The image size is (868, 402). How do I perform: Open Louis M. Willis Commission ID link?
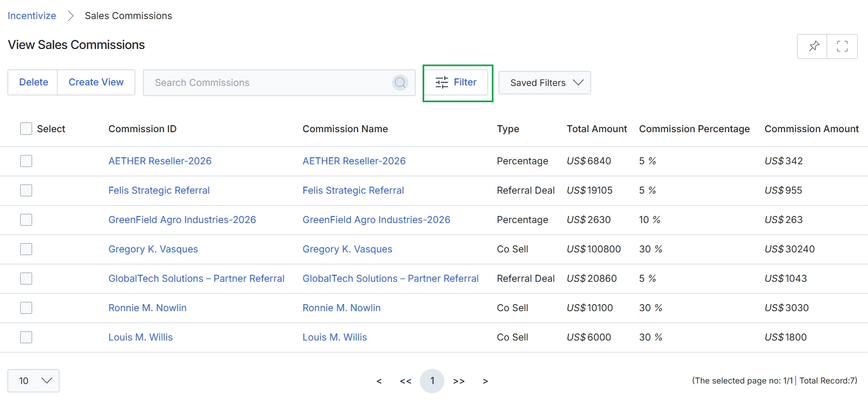pyautogui.click(x=140, y=337)
